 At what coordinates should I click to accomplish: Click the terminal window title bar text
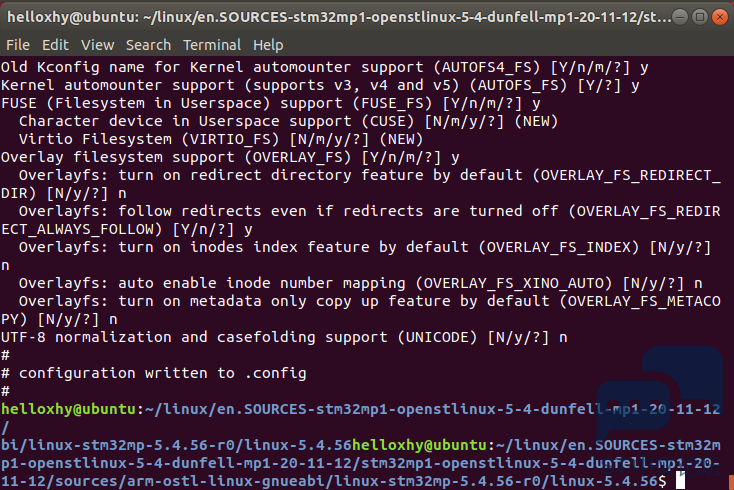[339, 17]
